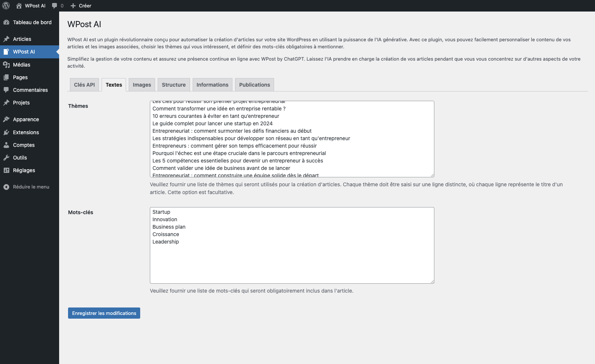Click the Outils wrench icon

click(6, 158)
